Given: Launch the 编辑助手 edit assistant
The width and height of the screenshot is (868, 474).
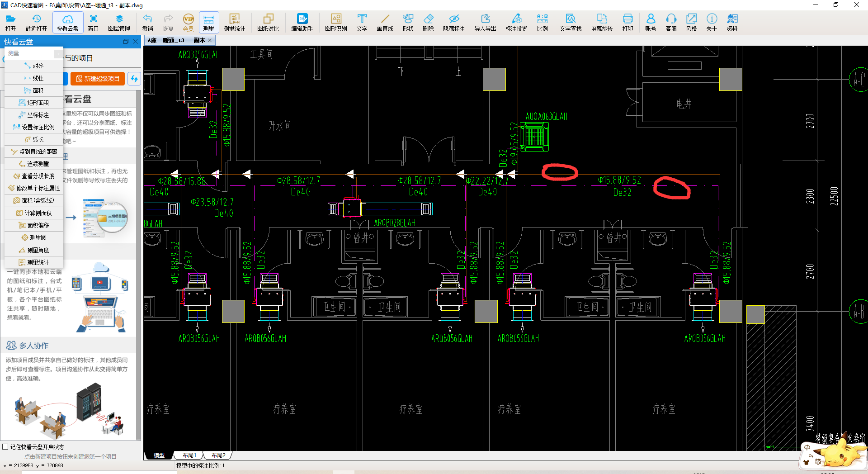Looking at the screenshot, I should 302,23.
